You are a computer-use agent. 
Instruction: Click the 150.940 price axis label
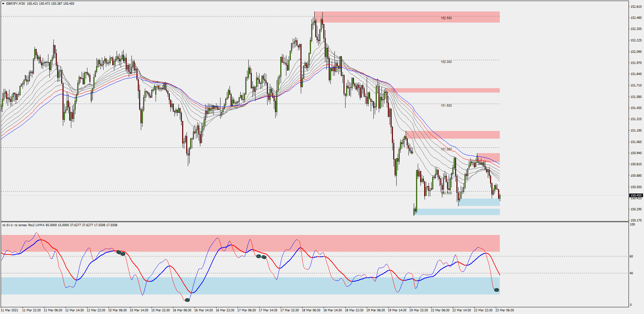pyautogui.click(x=636, y=153)
